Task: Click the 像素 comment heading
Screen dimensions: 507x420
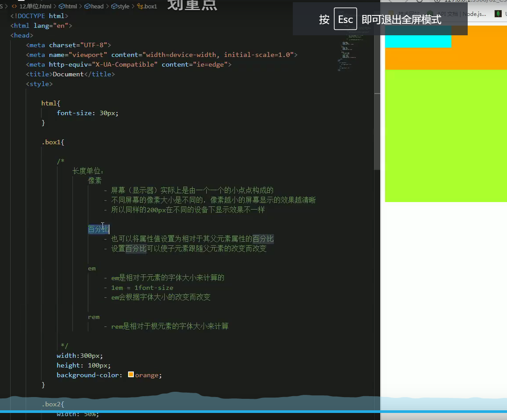Action: [95, 180]
